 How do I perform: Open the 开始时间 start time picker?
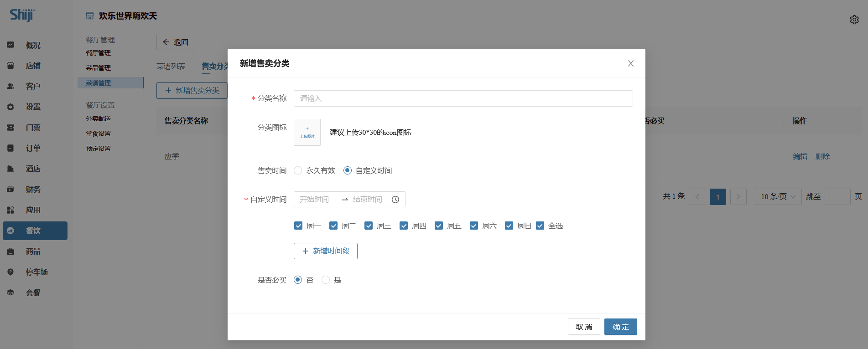tap(314, 200)
